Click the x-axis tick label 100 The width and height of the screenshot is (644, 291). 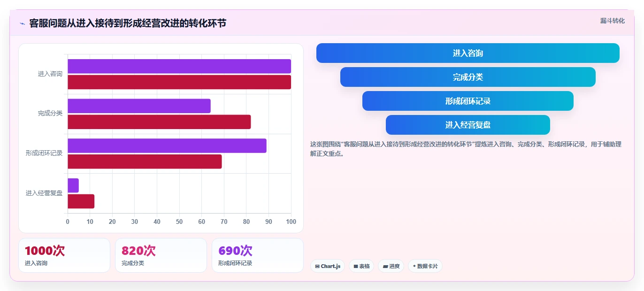[291, 222]
